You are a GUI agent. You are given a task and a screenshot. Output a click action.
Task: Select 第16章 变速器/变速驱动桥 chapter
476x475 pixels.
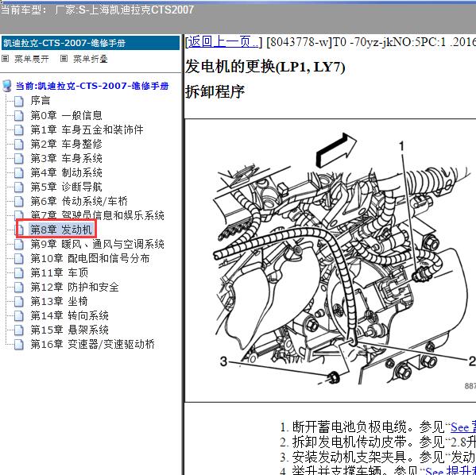pyautogui.click(x=93, y=344)
